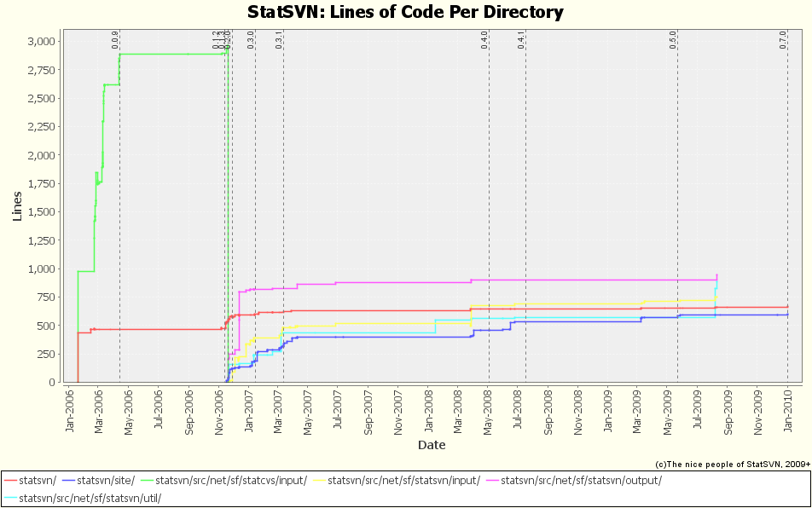Click the May-2007 x-axis label
Image resolution: width=812 pixels, height=508 pixels.
click(x=308, y=413)
